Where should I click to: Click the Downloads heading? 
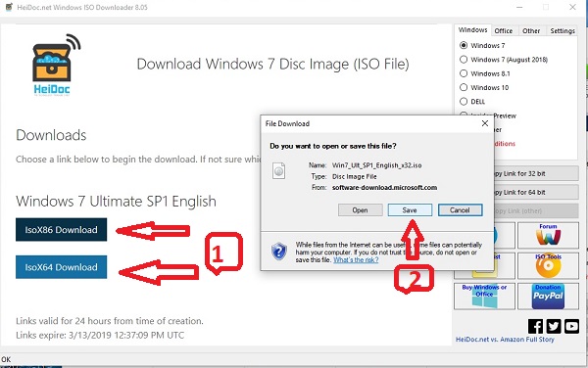click(51, 135)
